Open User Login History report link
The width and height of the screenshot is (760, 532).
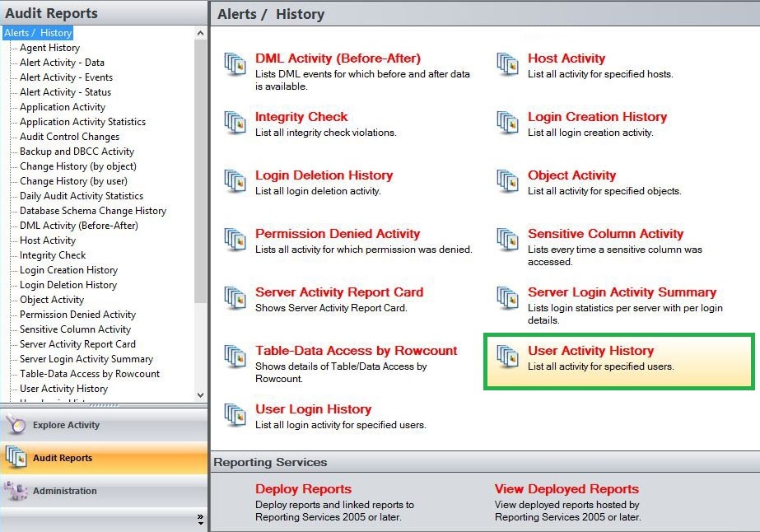pos(313,409)
